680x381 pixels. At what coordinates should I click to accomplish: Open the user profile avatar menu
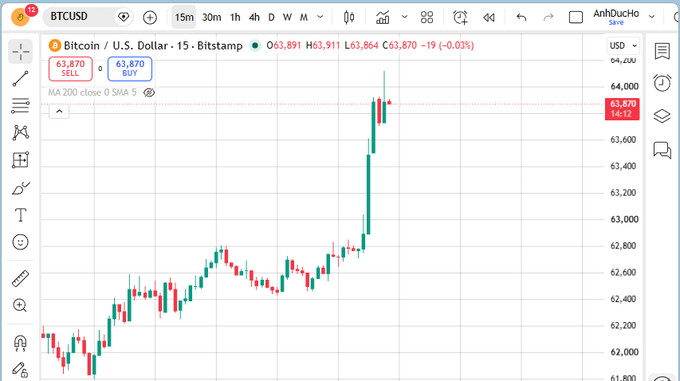tap(20, 17)
